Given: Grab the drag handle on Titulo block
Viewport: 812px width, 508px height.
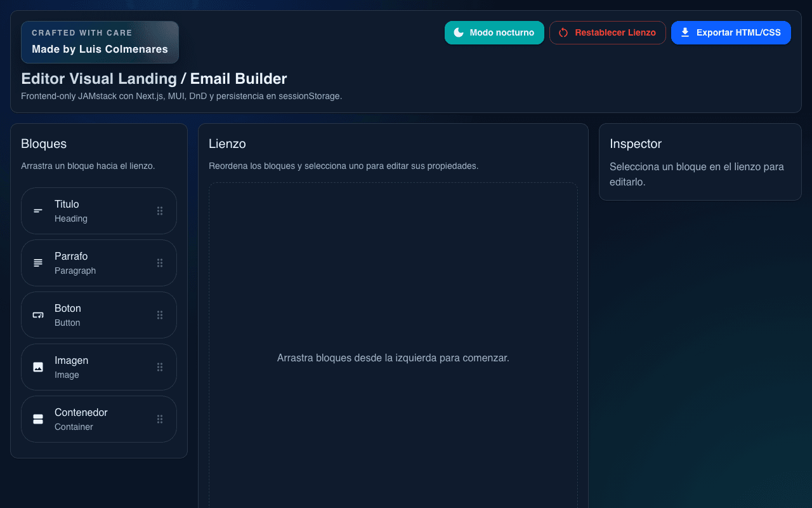Looking at the screenshot, I should pos(160,211).
